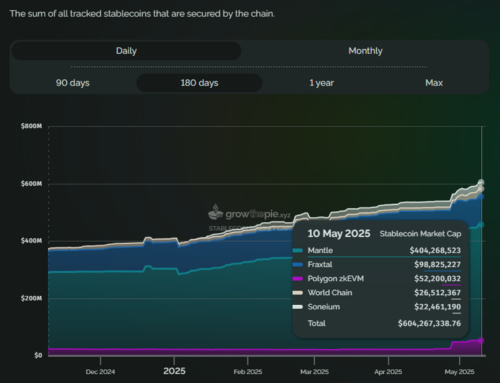This screenshot has height=383, width=500.
Task: Click the tooltip date 10 May 2025
Action: coord(339,233)
